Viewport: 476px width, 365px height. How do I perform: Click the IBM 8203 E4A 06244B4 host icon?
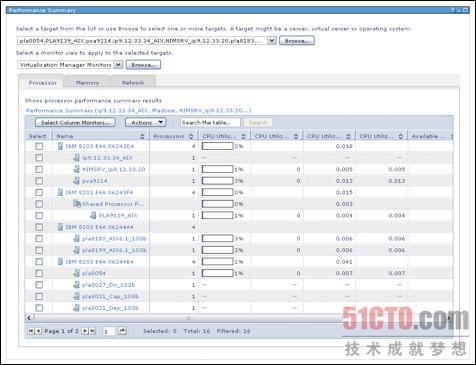(x=60, y=262)
